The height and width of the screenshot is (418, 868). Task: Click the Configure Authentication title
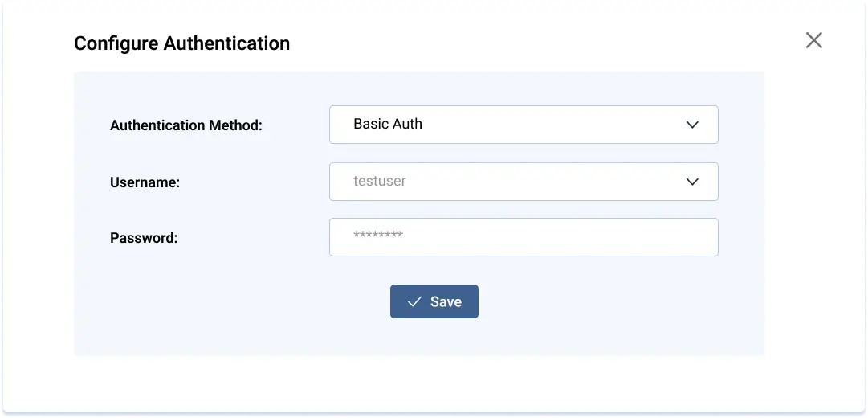point(181,43)
